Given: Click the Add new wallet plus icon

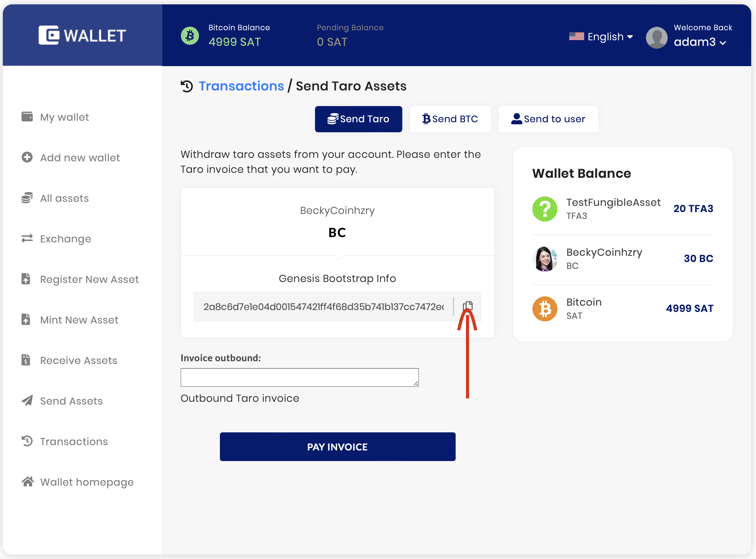Looking at the screenshot, I should [27, 157].
